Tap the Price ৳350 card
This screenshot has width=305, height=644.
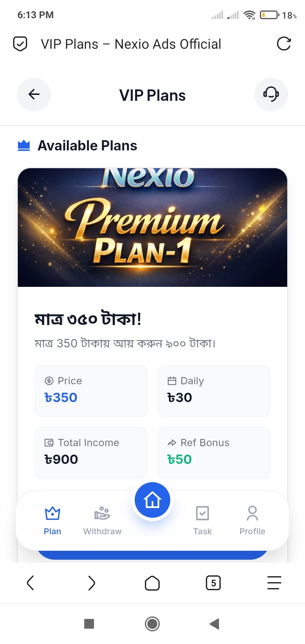91,391
